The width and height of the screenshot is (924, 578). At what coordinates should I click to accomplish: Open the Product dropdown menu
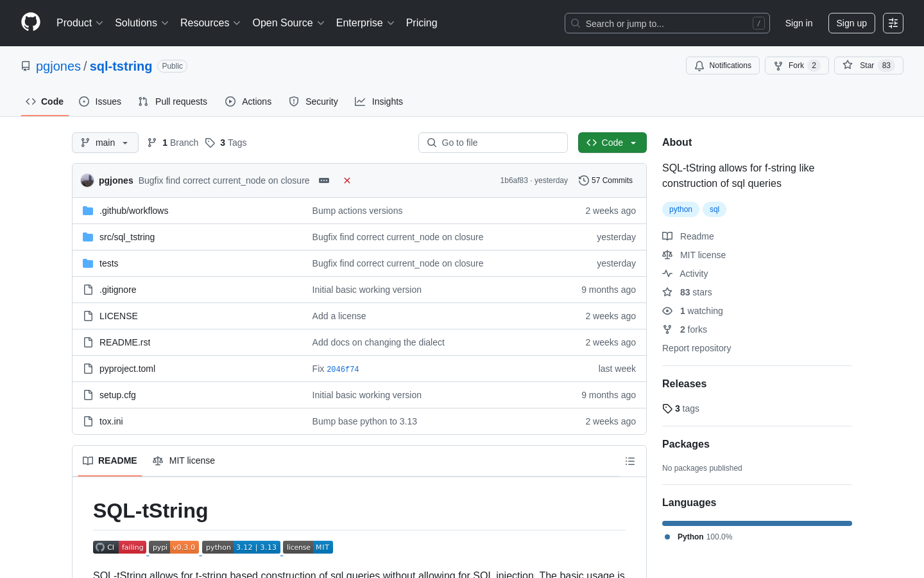pos(80,23)
